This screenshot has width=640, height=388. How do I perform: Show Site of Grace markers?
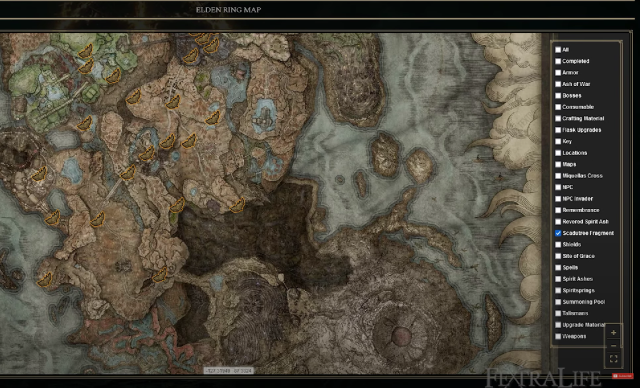(558, 256)
